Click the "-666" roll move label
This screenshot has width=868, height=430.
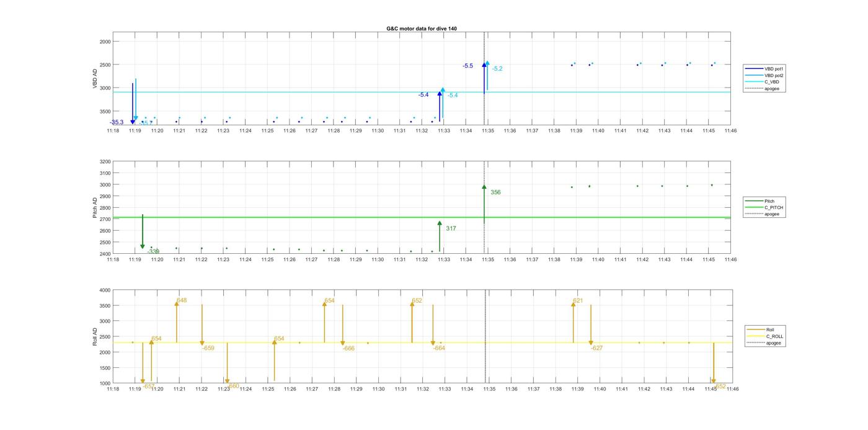coord(348,348)
